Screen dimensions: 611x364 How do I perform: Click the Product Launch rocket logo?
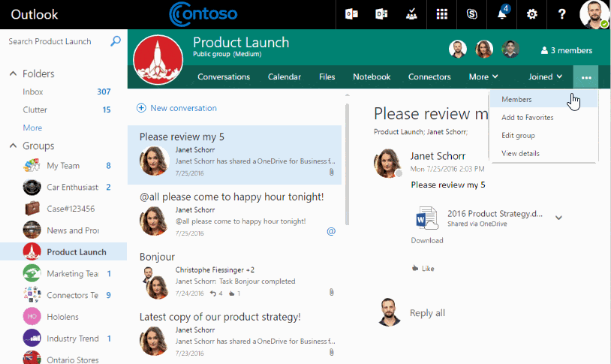coord(158,60)
